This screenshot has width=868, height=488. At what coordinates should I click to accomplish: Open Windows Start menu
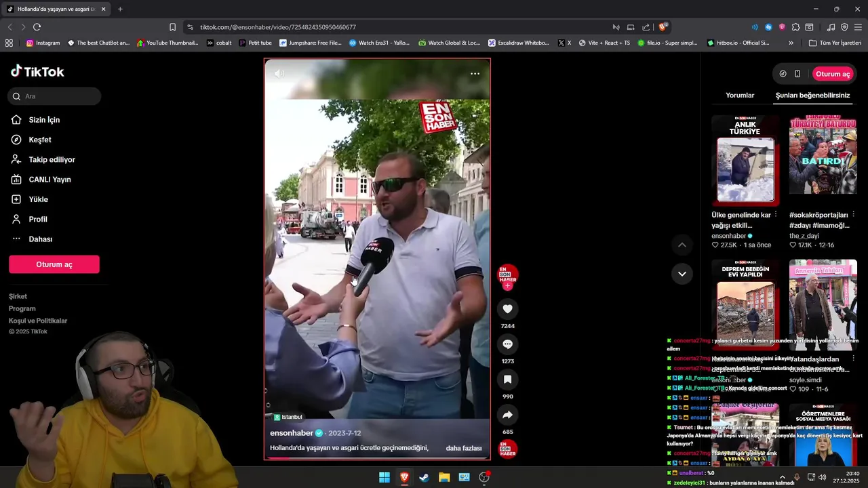(384, 477)
